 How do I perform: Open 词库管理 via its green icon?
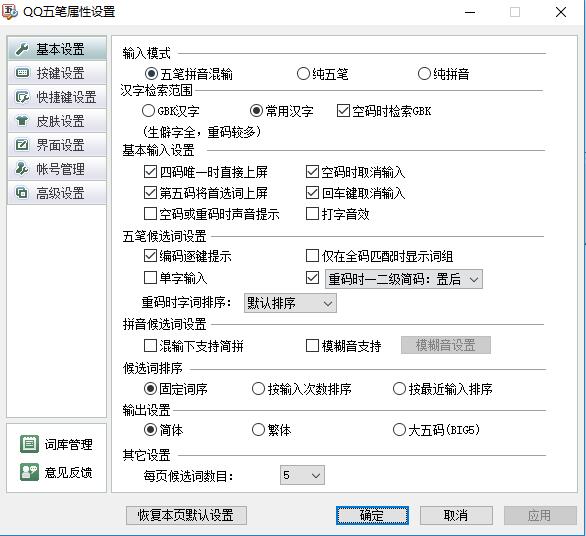29,444
